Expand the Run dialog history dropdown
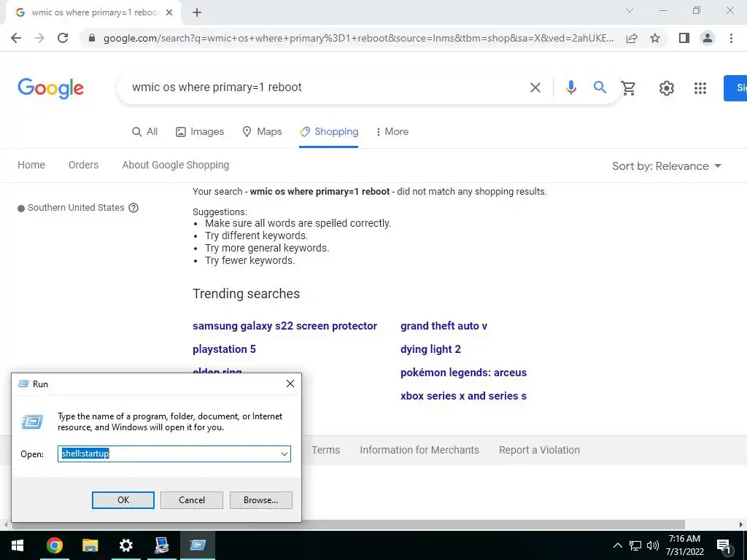Screen dimensions: 747x560 (285, 454)
